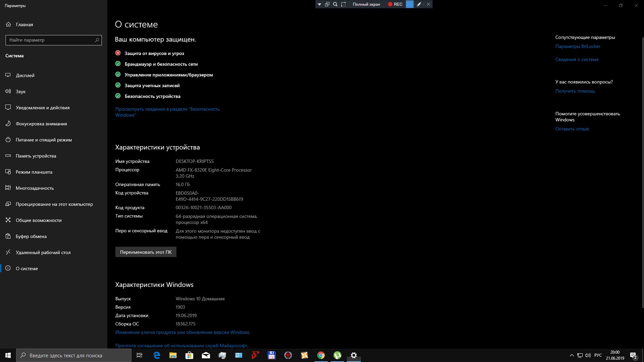Open the РУС input language selector
Viewport: 644px width, 362px height.
click(x=598, y=355)
